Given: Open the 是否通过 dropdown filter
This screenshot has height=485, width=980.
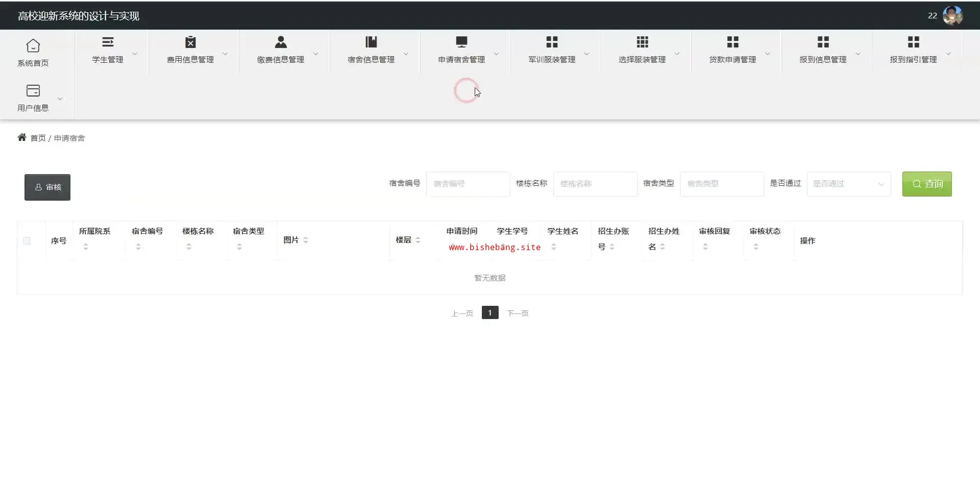Looking at the screenshot, I should 849,184.
